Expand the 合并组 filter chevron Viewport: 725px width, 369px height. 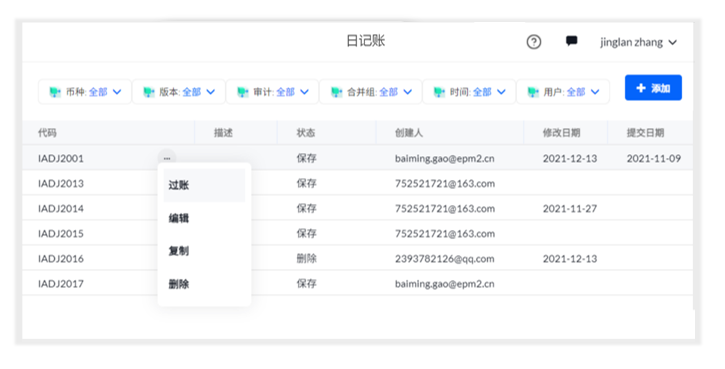click(x=407, y=92)
